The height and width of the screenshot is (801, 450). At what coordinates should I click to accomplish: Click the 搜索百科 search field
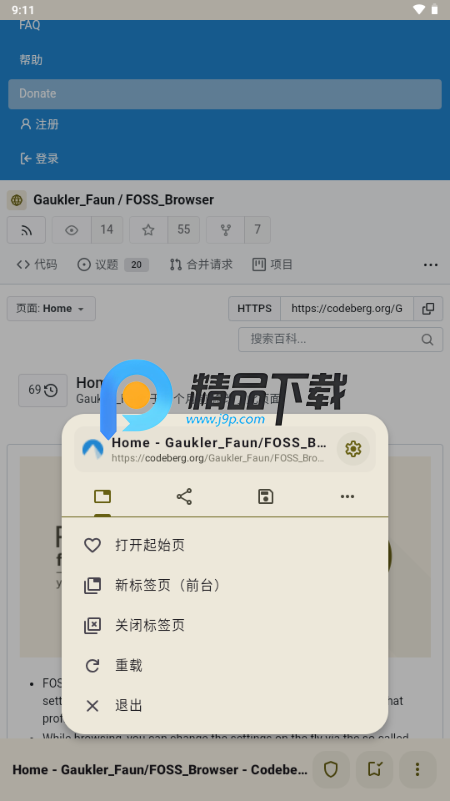[x=340, y=339]
